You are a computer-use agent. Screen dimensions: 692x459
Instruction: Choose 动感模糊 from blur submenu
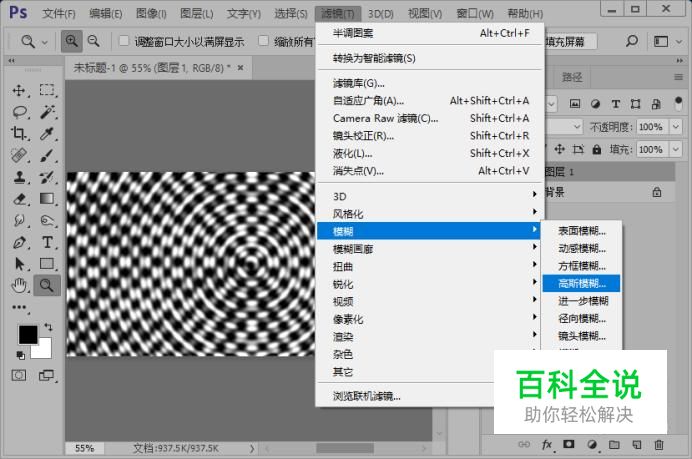pos(581,248)
